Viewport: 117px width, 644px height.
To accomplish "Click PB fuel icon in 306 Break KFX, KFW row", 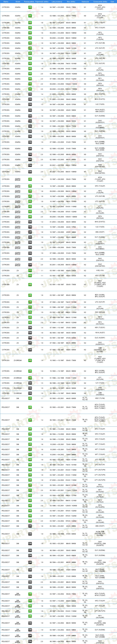I will click(30, 594).
